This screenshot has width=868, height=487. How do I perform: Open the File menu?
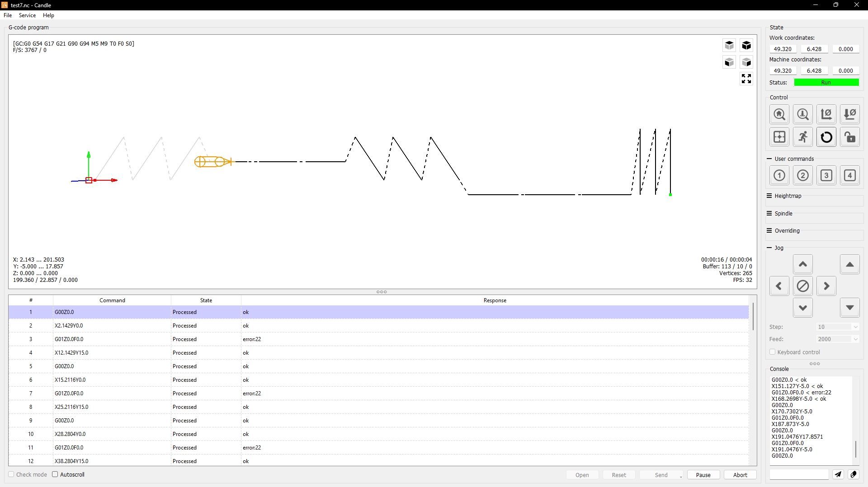[8, 15]
